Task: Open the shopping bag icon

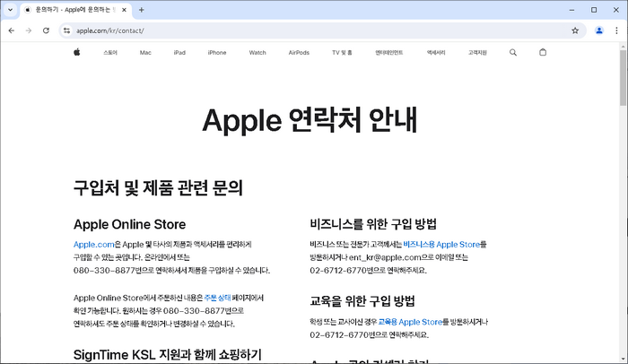Action: click(543, 52)
